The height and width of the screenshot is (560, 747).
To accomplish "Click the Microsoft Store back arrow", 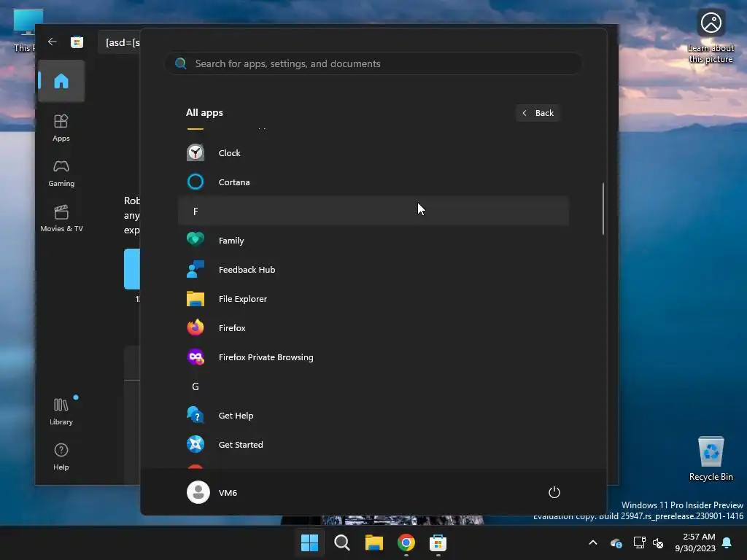I will (x=53, y=42).
